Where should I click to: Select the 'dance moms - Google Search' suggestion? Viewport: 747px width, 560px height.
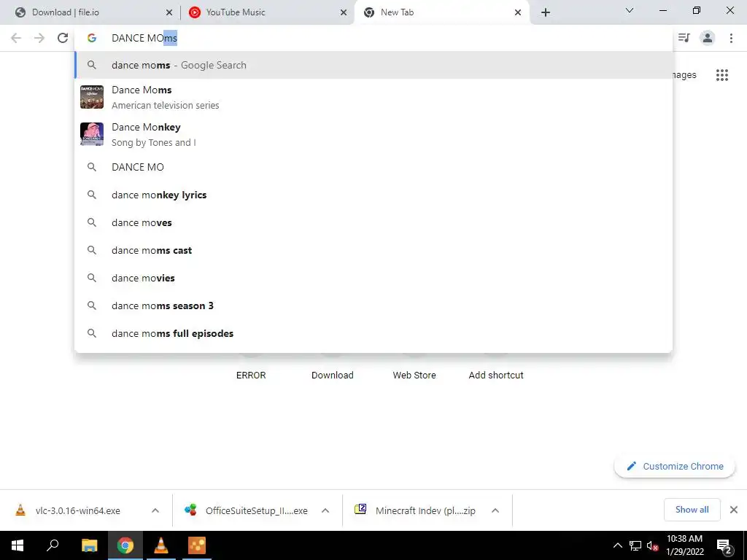pos(373,65)
